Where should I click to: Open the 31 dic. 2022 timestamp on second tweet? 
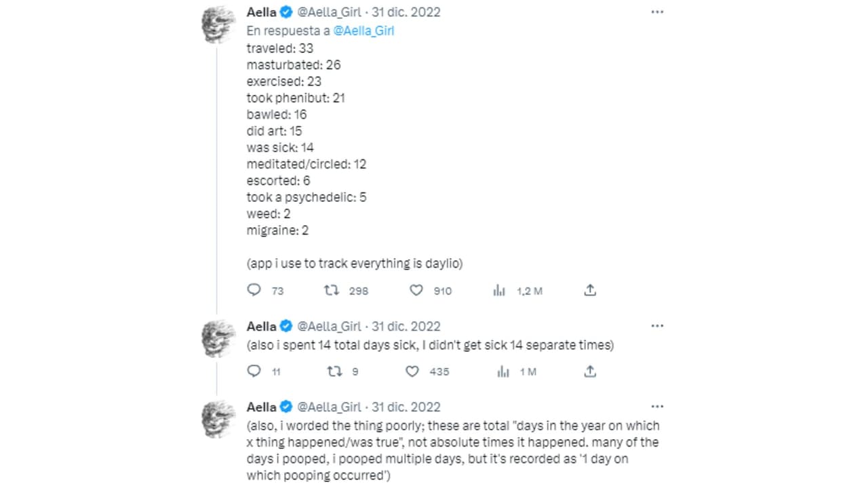(x=406, y=326)
